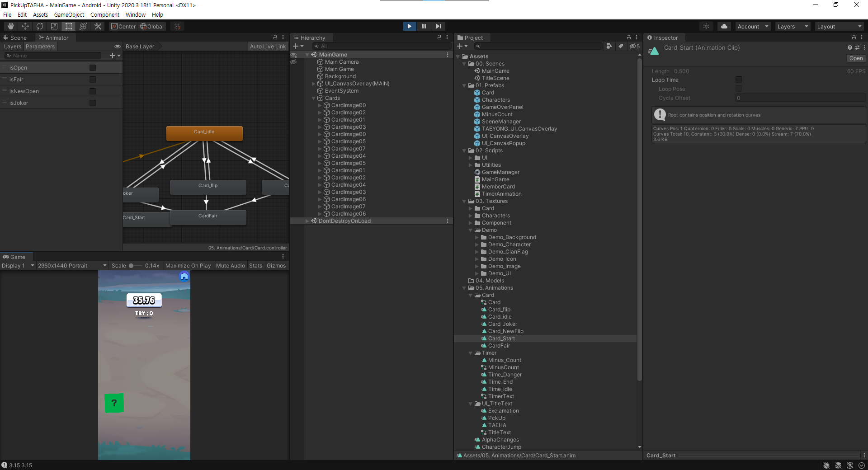Enable the Loop Time checkbox

pos(739,80)
